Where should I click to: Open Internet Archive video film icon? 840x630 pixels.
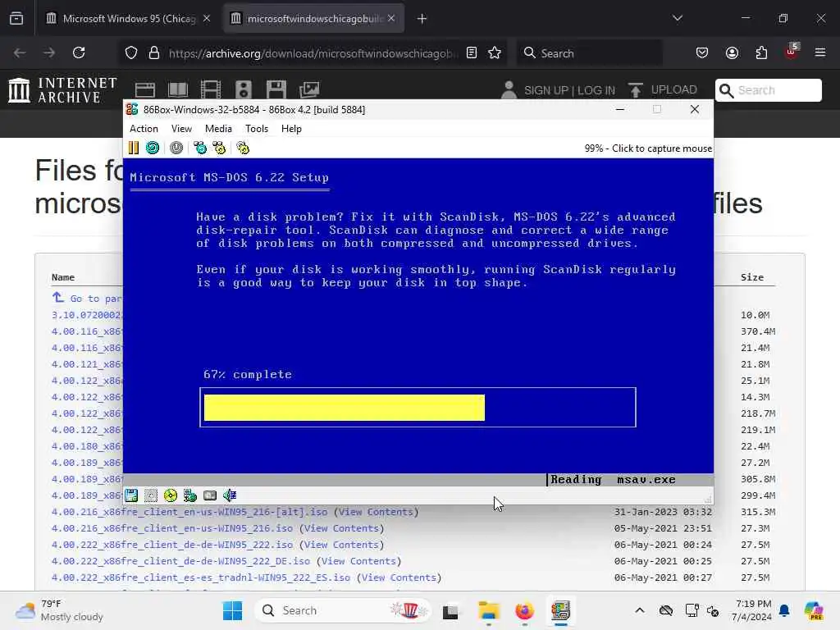click(211, 90)
